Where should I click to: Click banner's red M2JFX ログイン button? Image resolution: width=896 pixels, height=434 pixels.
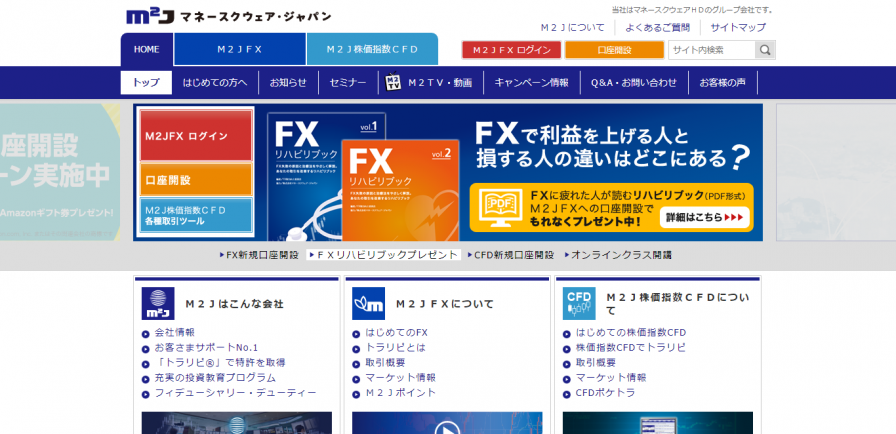click(x=196, y=136)
